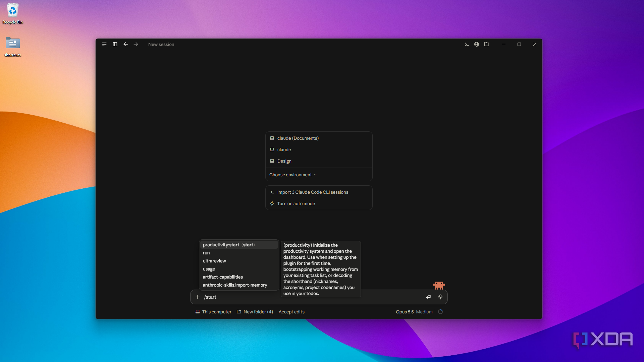The height and width of the screenshot is (362, 644).
Task: Import 3 Claude Code CLI sessions
Action: click(x=319, y=192)
